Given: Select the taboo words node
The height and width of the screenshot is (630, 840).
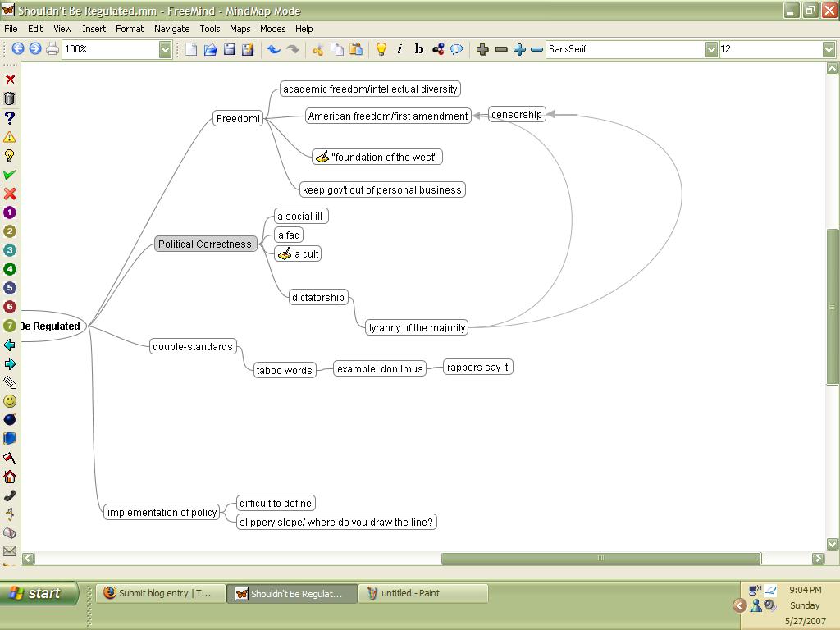Looking at the screenshot, I should click(x=284, y=370).
